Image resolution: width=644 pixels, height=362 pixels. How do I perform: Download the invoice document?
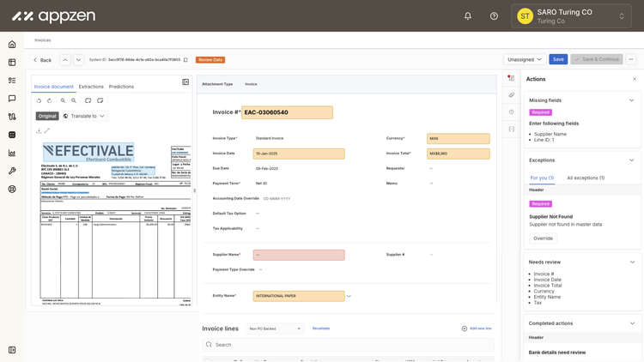click(x=39, y=130)
